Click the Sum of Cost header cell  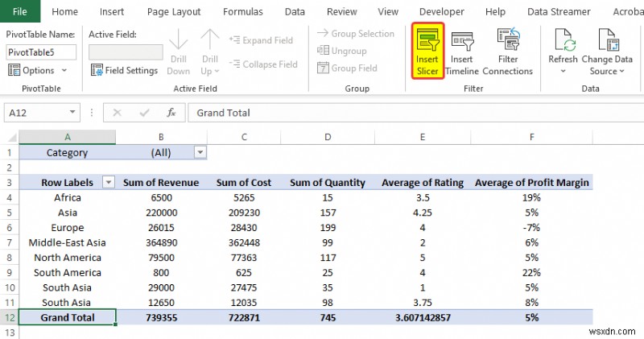tap(244, 183)
